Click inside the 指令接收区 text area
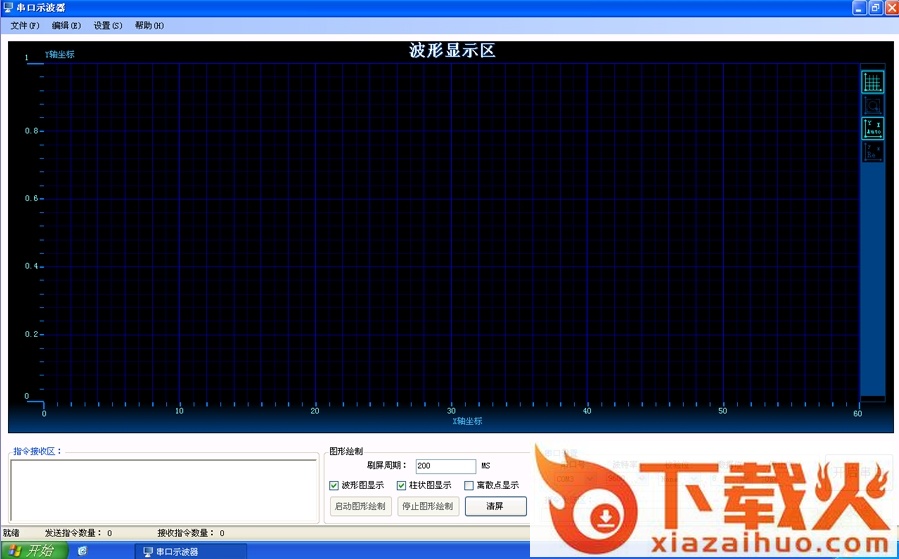The image size is (899, 559). [163, 490]
